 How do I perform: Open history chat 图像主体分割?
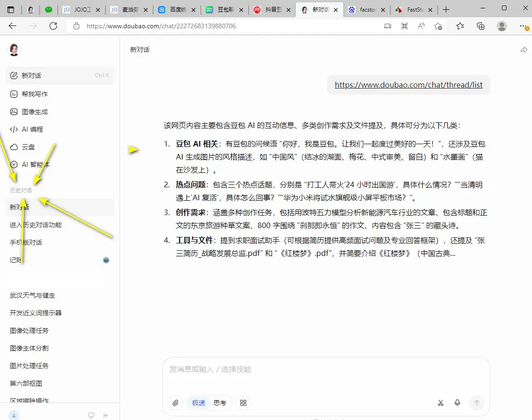[x=60, y=348]
